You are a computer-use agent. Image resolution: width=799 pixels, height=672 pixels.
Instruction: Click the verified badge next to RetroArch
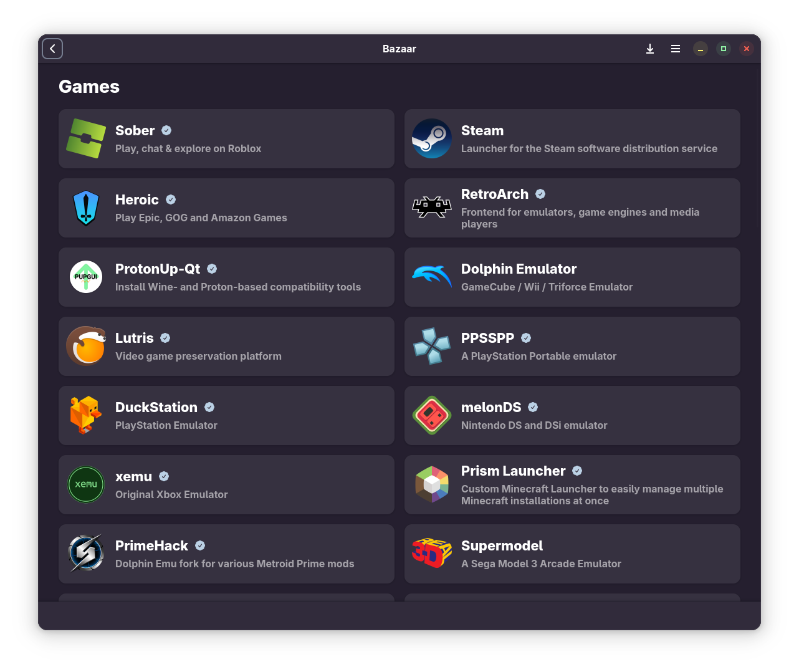pos(540,194)
